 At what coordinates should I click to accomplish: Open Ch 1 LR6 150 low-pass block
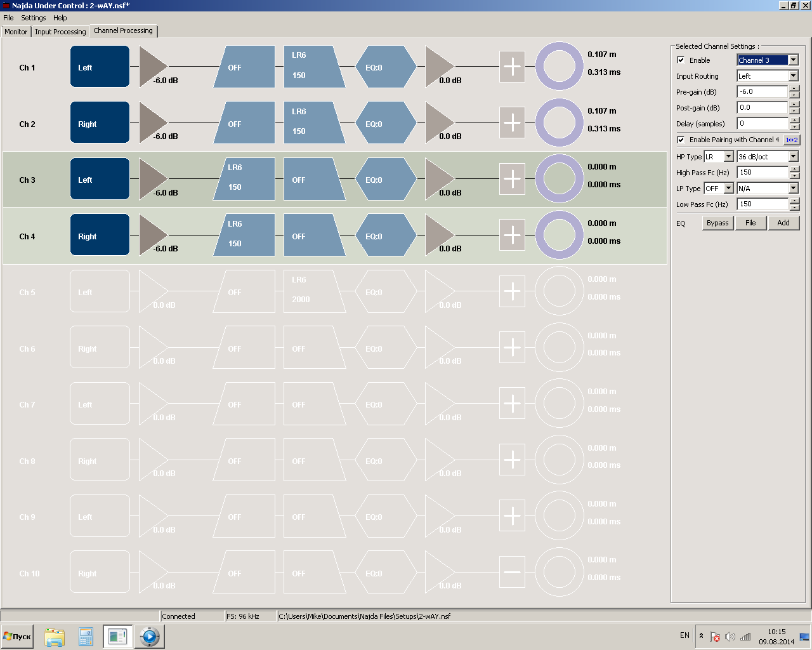(x=315, y=67)
